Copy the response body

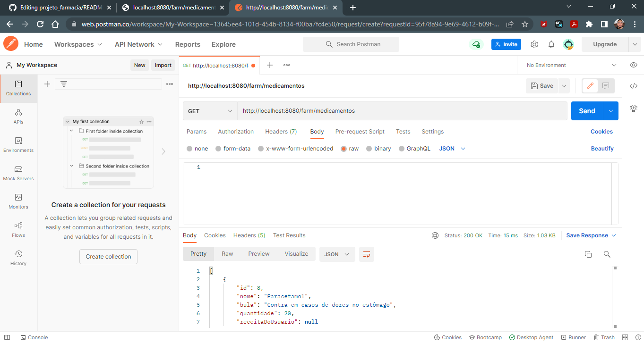588,254
